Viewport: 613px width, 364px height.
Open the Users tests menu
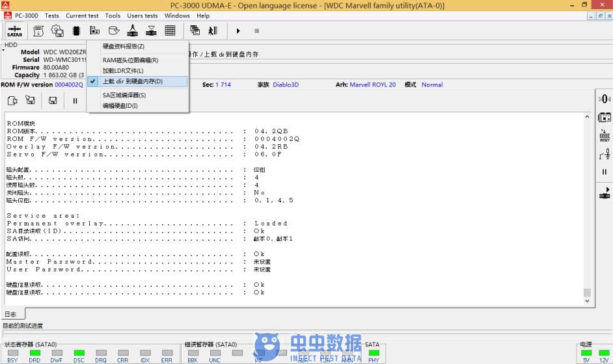(143, 16)
